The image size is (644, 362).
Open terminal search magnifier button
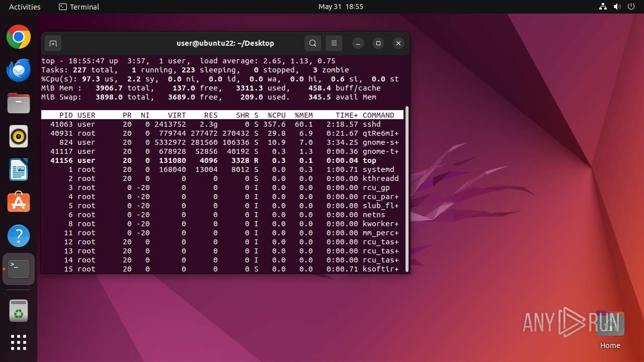click(x=313, y=43)
